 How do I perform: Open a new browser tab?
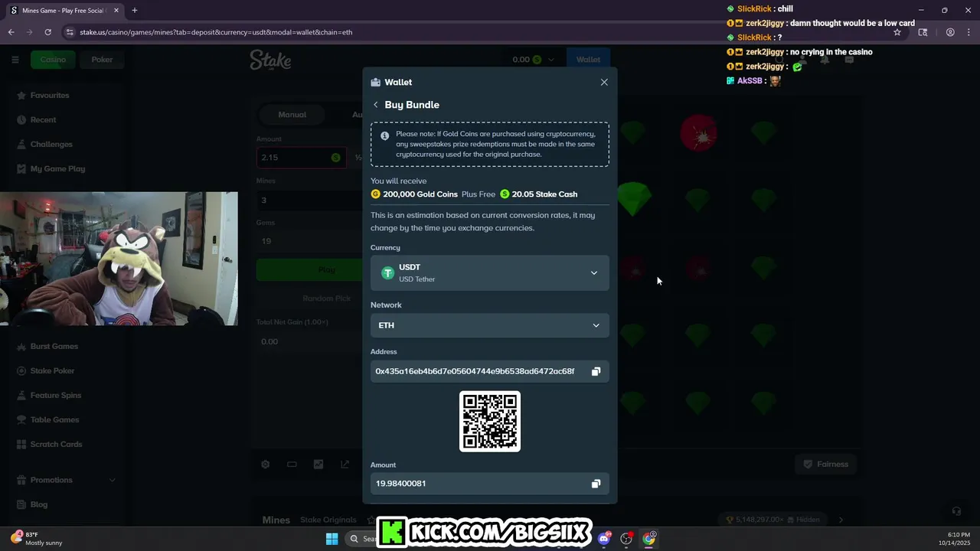pos(135,11)
